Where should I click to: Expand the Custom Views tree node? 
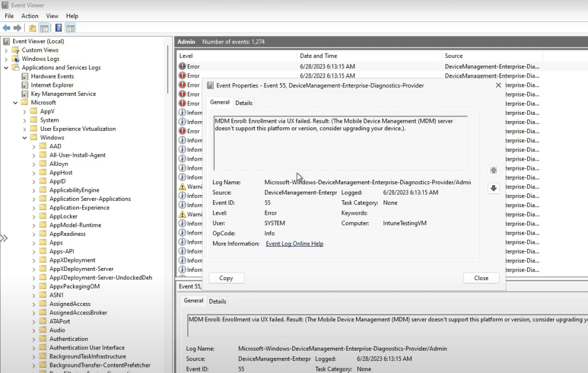click(6, 50)
